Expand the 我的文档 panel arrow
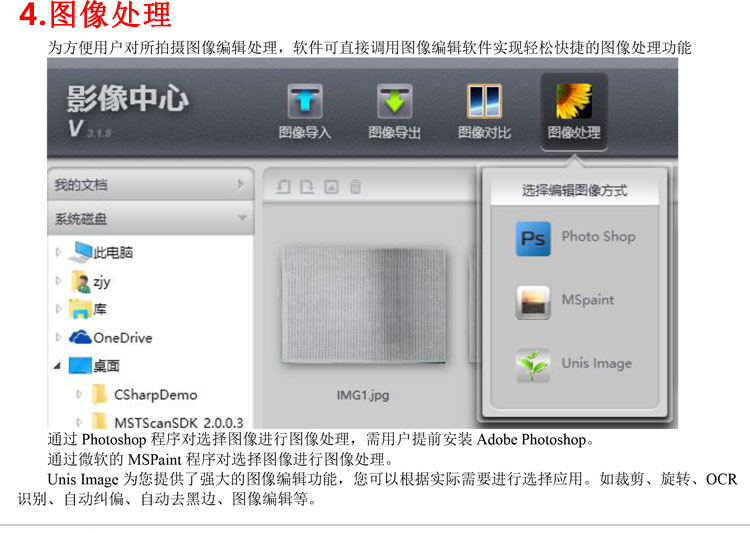This screenshot has height=533, width=750. click(x=241, y=184)
